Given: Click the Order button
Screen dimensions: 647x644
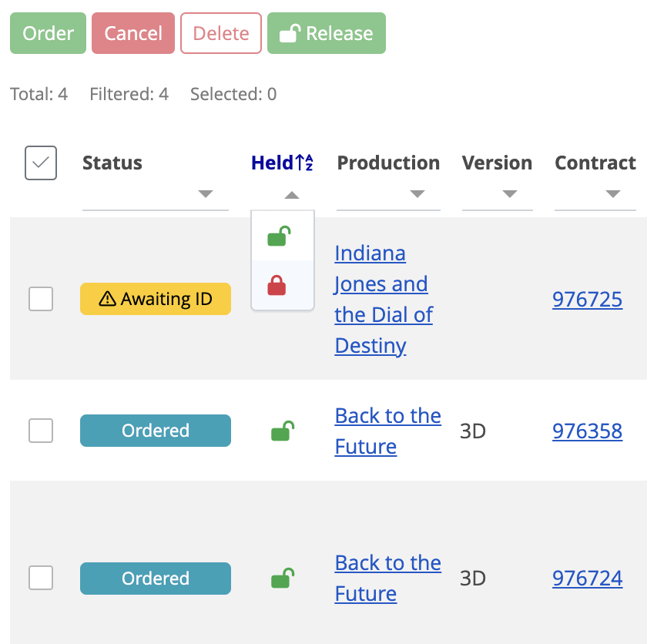Looking at the screenshot, I should pyautogui.click(x=48, y=33).
